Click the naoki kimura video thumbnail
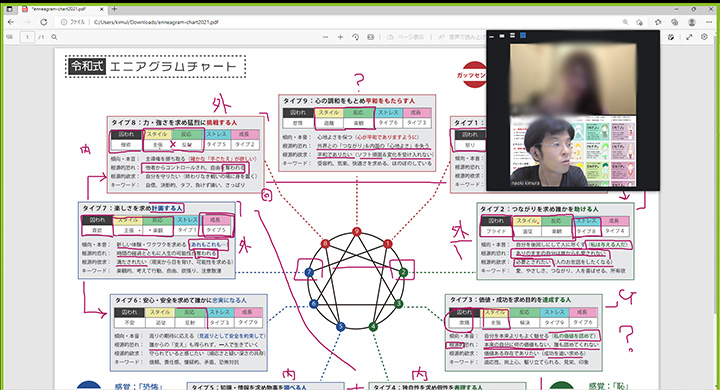 point(573,151)
